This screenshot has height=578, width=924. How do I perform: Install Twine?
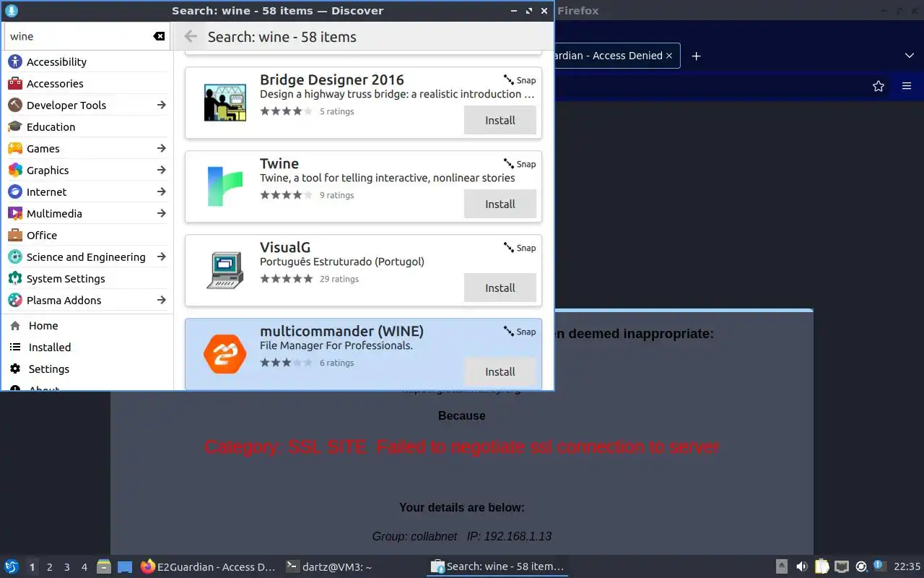click(500, 204)
